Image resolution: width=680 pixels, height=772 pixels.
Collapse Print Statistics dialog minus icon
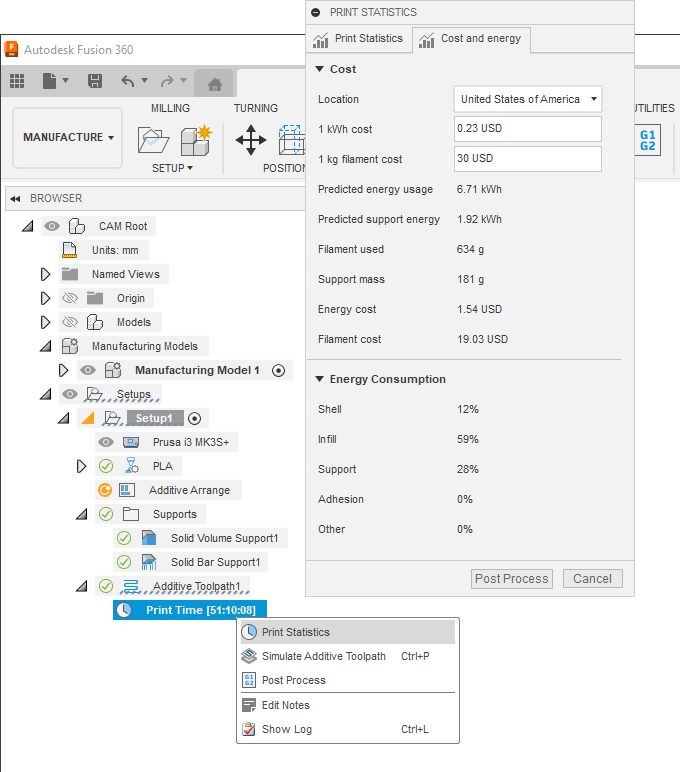(316, 12)
